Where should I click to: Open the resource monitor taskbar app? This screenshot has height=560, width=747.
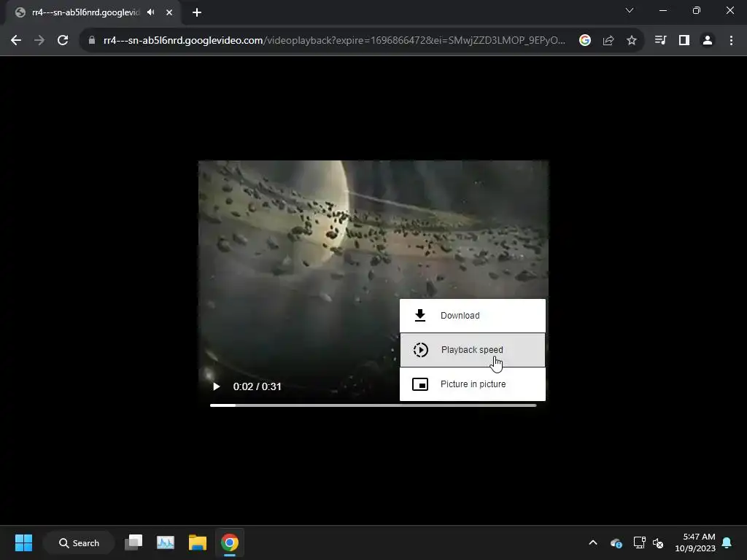[x=166, y=542]
